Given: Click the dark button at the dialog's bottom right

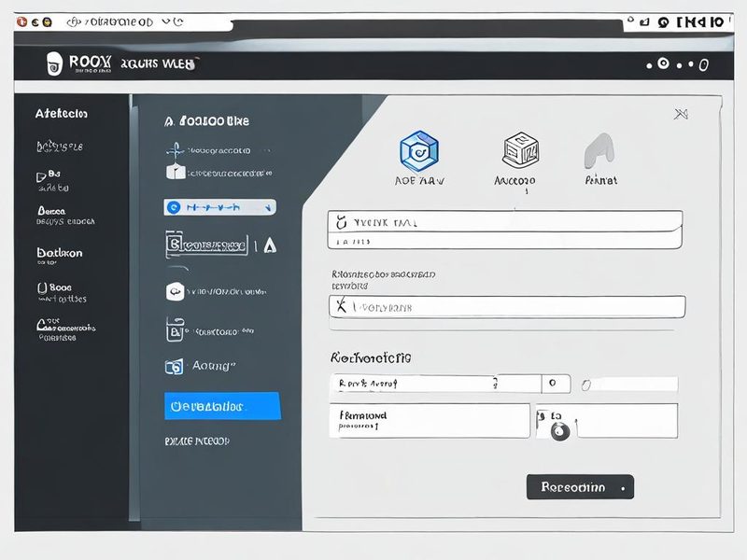Looking at the screenshot, I should tap(580, 486).
